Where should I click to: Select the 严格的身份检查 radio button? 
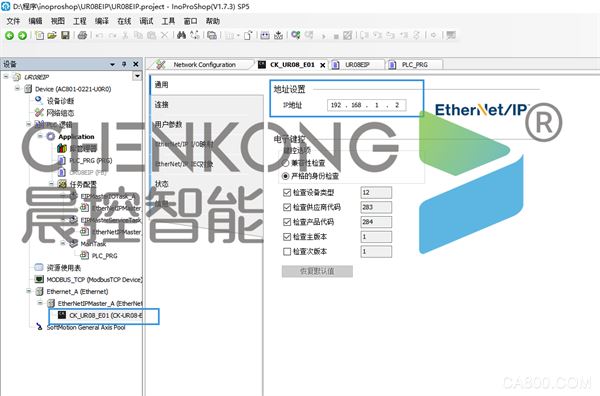285,176
